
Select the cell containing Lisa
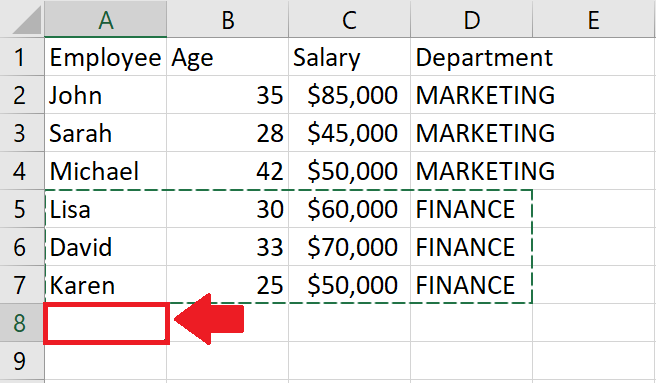[x=106, y=209]
